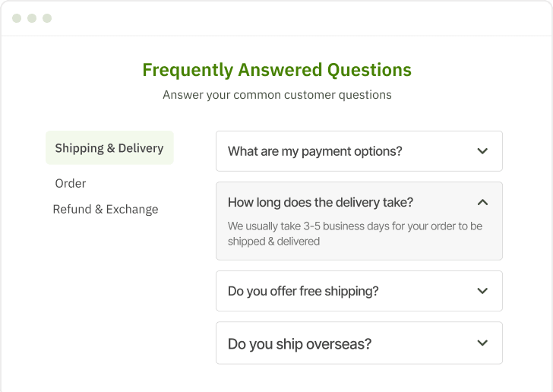
Task: Click the empty window title bar area
Action: click(x=304, y=18)
